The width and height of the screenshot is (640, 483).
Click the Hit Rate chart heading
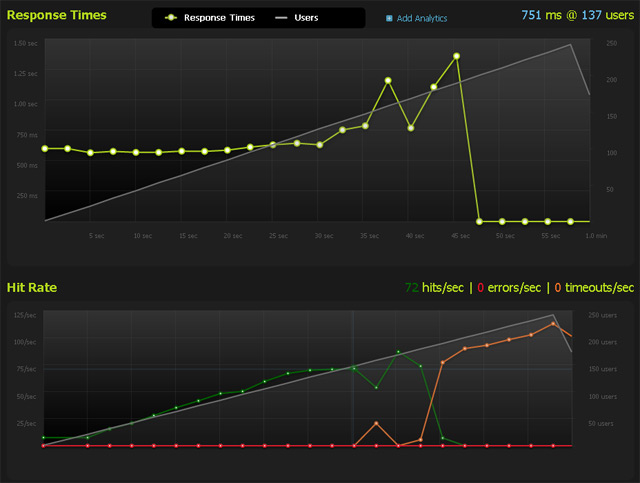[32, 288]
